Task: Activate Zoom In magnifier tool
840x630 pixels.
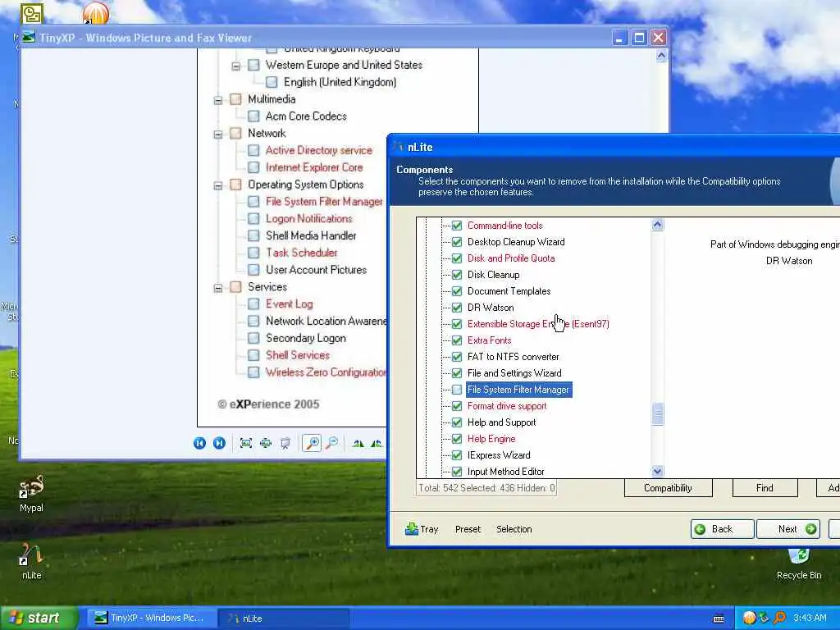Action: click(x=312, y=443)
